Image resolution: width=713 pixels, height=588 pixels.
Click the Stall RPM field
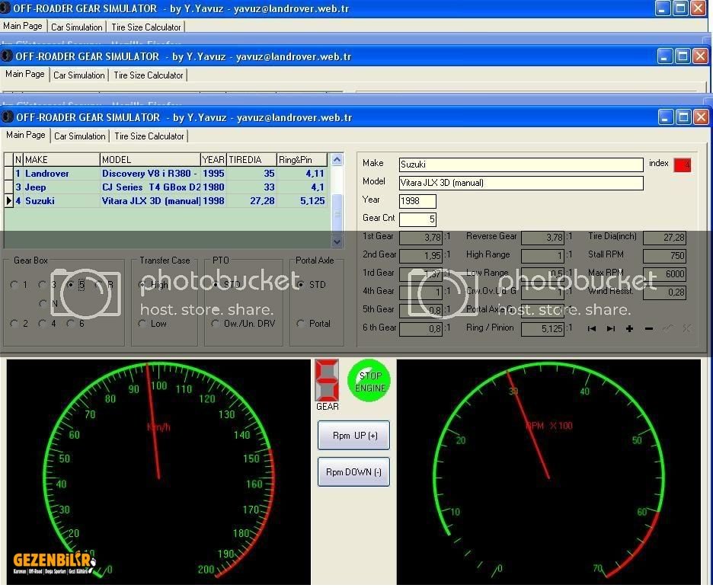(x=664, y=256)
